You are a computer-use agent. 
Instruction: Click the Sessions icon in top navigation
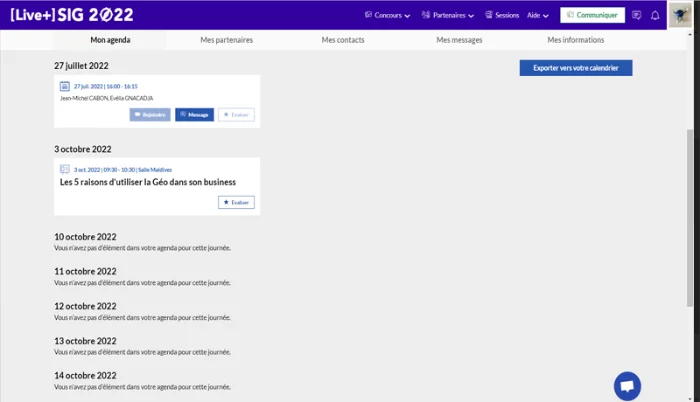[489, 15]
